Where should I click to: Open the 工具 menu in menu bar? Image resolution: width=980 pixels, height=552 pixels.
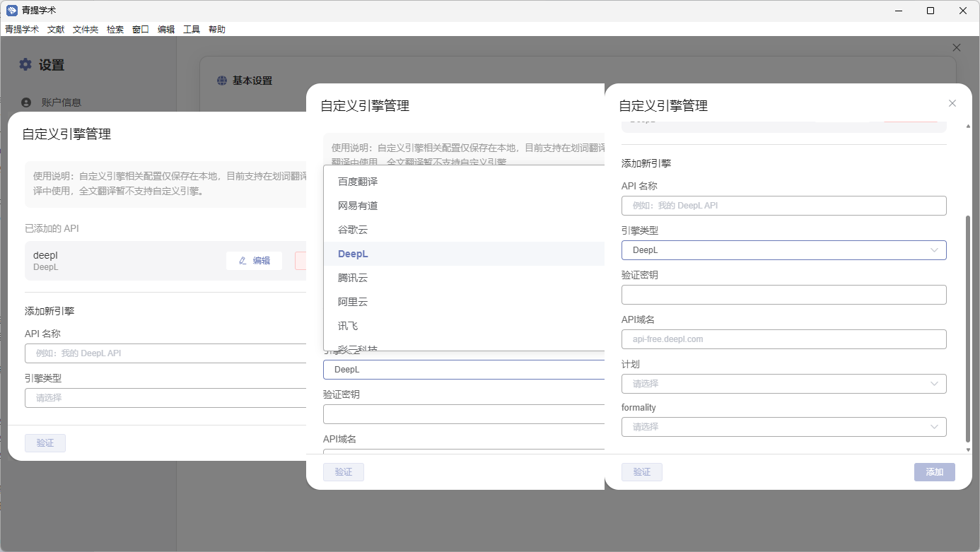pos(192,30)
